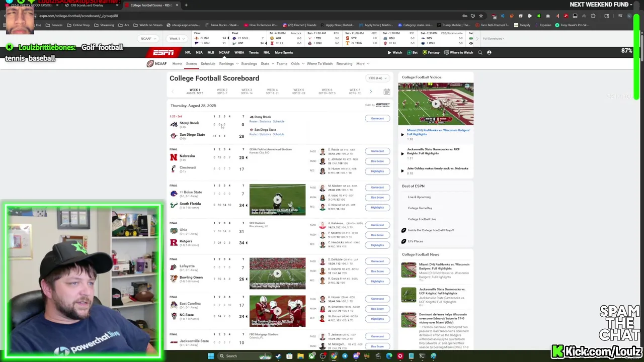Viewport: 644px width, 362px height.
Task: Open a new browser tab with plus
Action: [186, 5]
